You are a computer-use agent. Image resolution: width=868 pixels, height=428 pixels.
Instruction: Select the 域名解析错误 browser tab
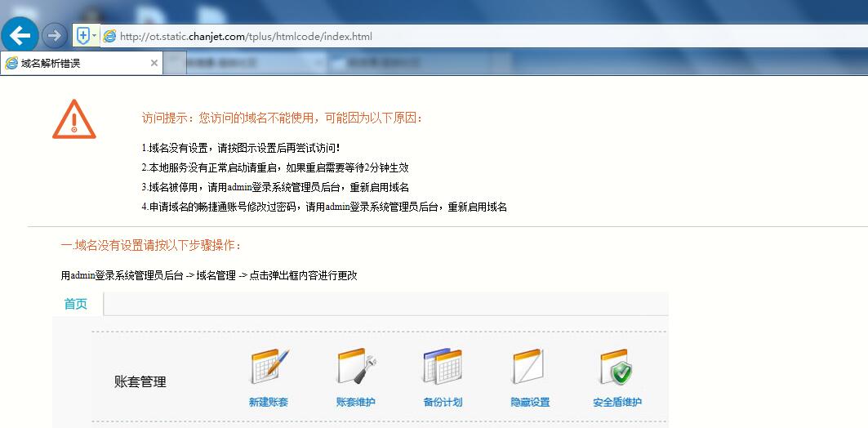tap(82, 63)
